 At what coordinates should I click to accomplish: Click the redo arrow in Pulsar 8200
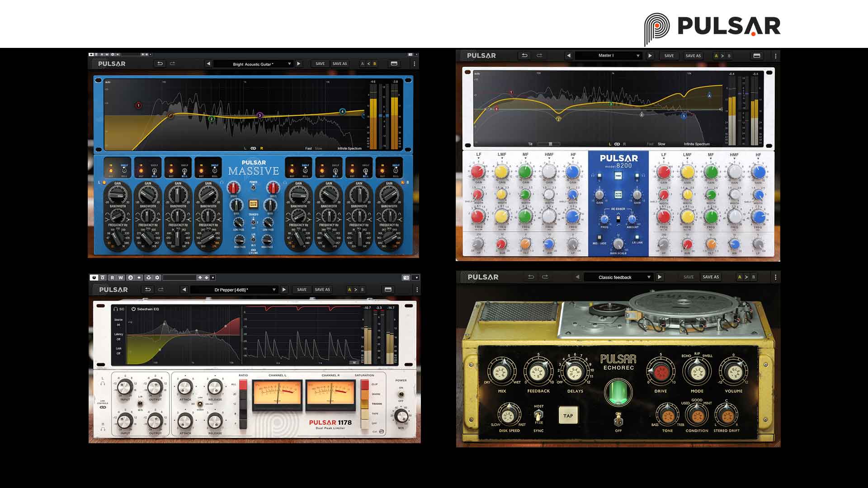[x=540, y=55]
